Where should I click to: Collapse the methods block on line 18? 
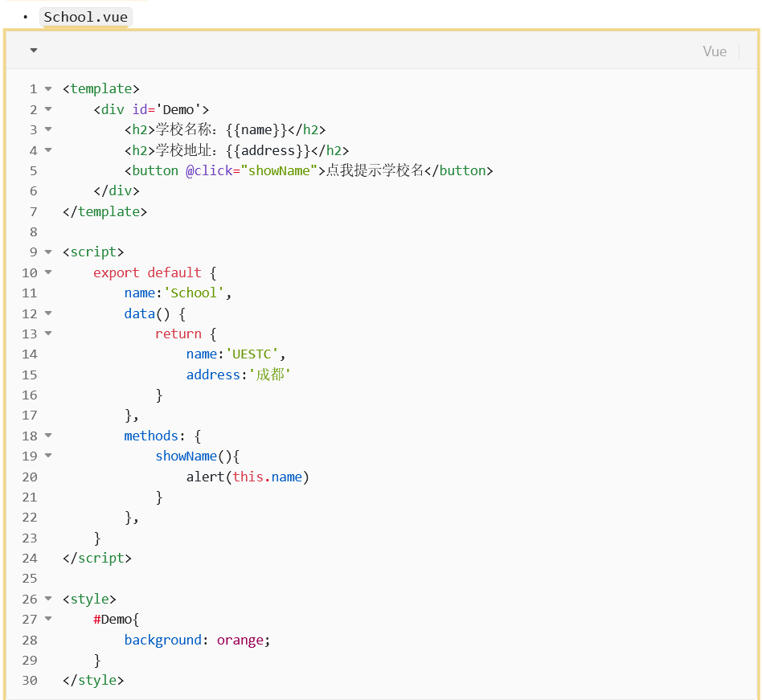48,436
